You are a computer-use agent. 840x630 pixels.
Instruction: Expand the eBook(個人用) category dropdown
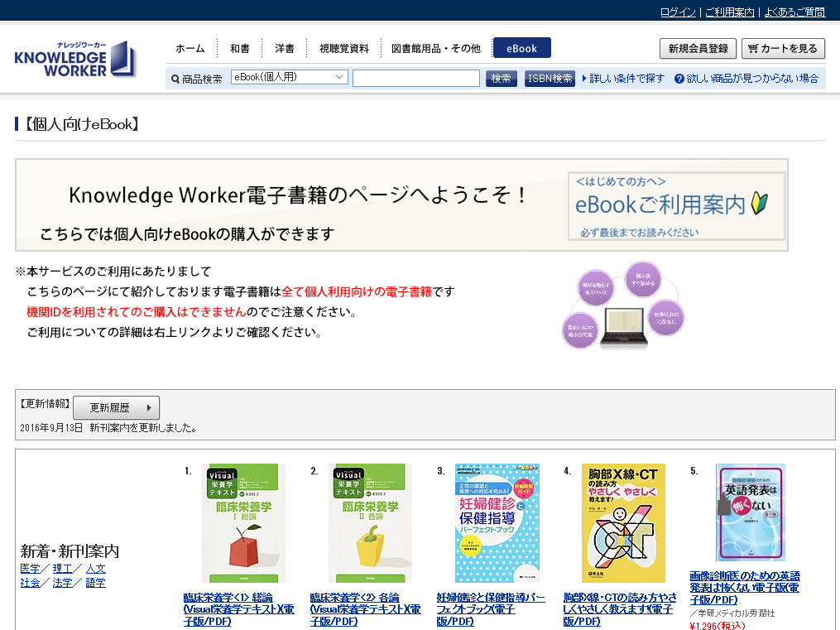click(x=290, y=77)
